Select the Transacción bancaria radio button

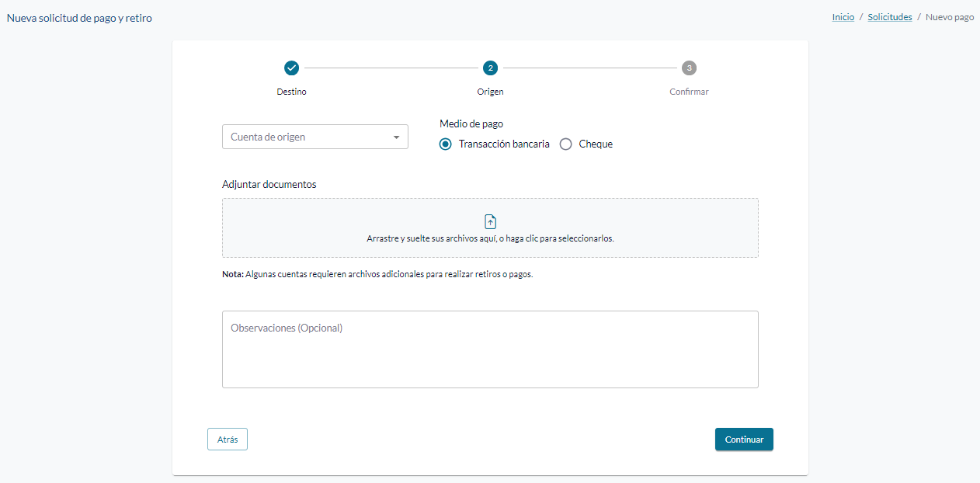tap(445, 144)
